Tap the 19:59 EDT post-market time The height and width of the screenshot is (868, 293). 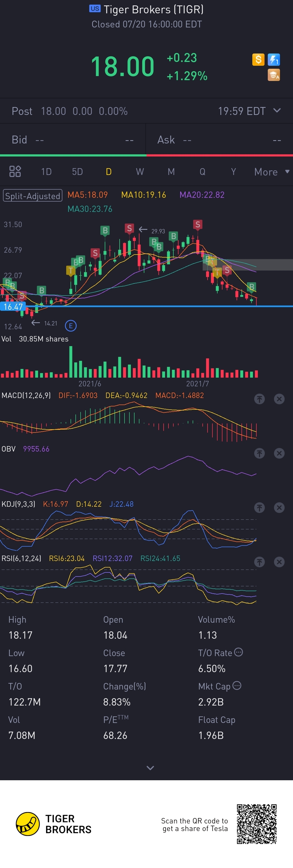(242, 111)
